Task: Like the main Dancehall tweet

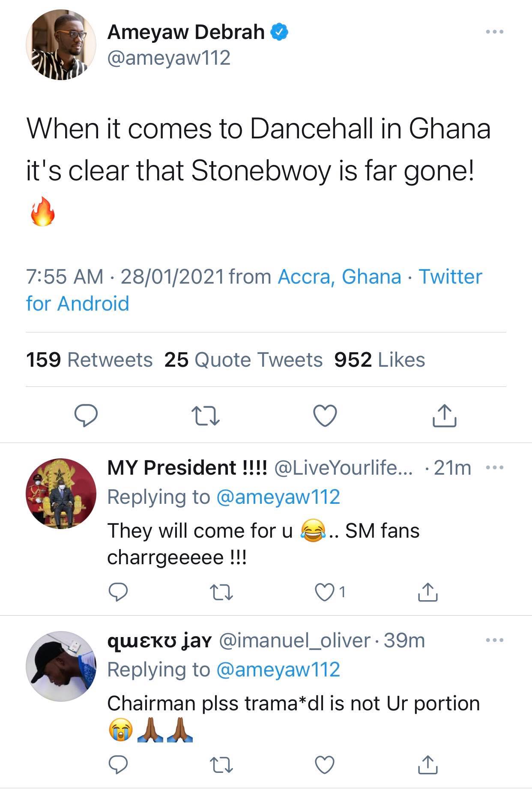Action: pos(325,416)
